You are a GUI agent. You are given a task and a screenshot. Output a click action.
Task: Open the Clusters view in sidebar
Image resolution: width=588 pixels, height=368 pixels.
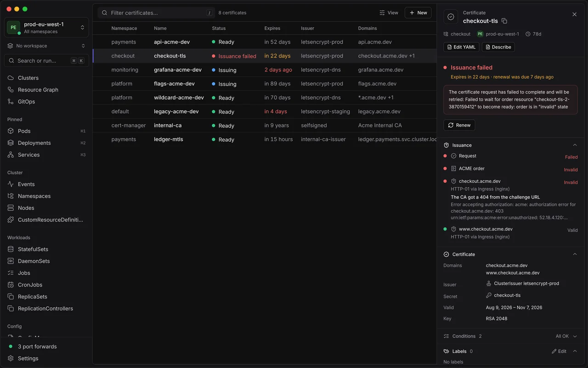coord(46,78)
